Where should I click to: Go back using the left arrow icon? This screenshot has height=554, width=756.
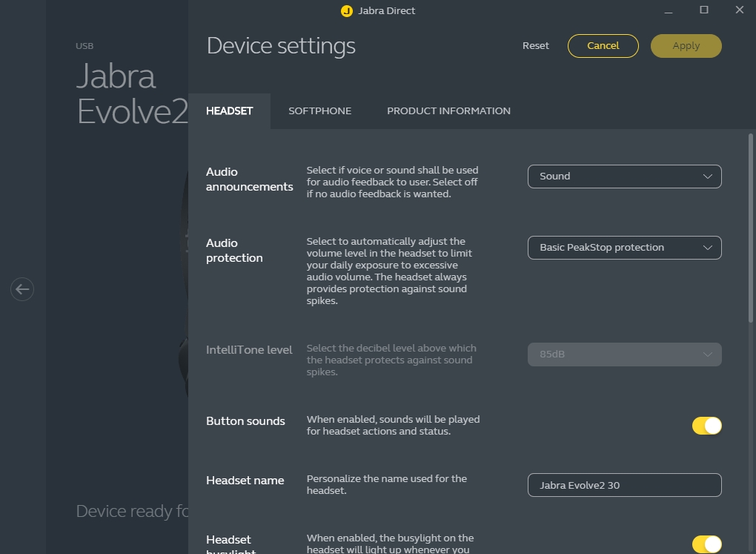click(22, 289)
